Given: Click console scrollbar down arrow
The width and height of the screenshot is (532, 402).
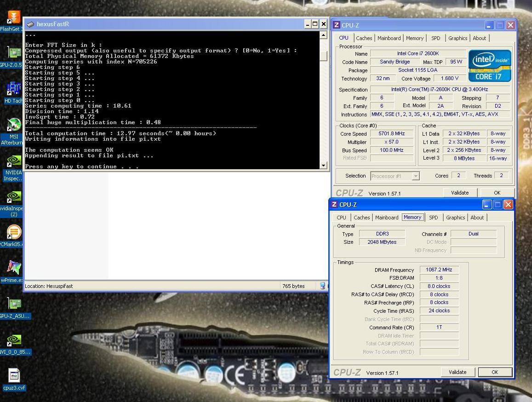Looking at the screenshot, I should (323, 165).
